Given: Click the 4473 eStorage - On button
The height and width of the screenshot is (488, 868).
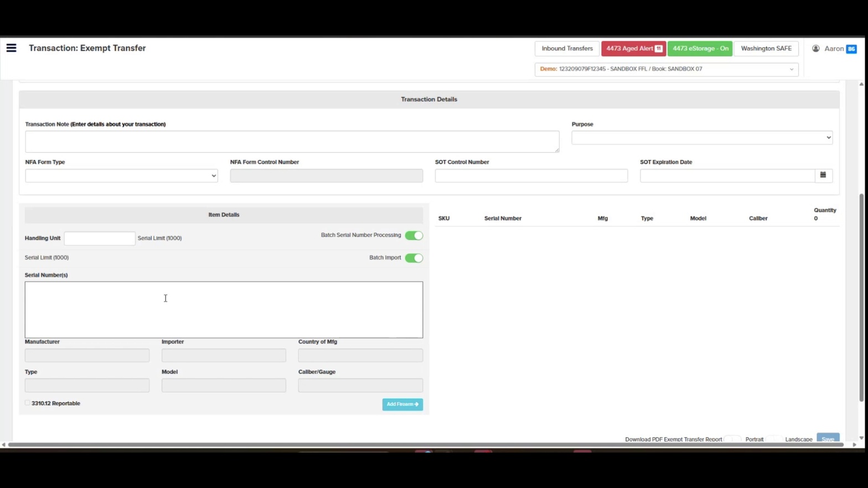Looking at the screenshot, I should click(x=700, y=49).
